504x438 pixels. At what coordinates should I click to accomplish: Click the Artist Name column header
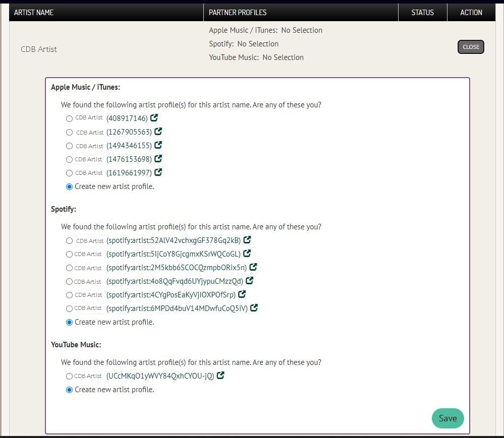click(x=34, y=12)
